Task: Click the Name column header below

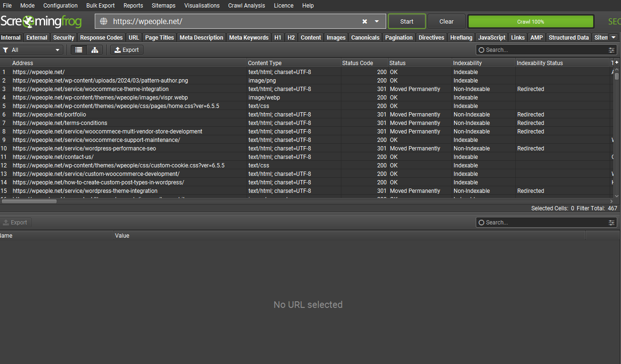Action: [57, 235]
